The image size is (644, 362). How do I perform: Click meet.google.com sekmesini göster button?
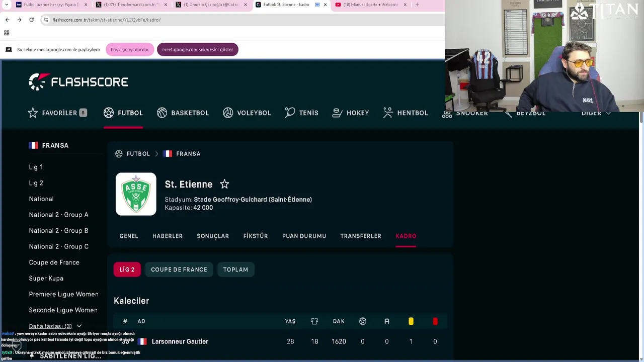point(198,50)
